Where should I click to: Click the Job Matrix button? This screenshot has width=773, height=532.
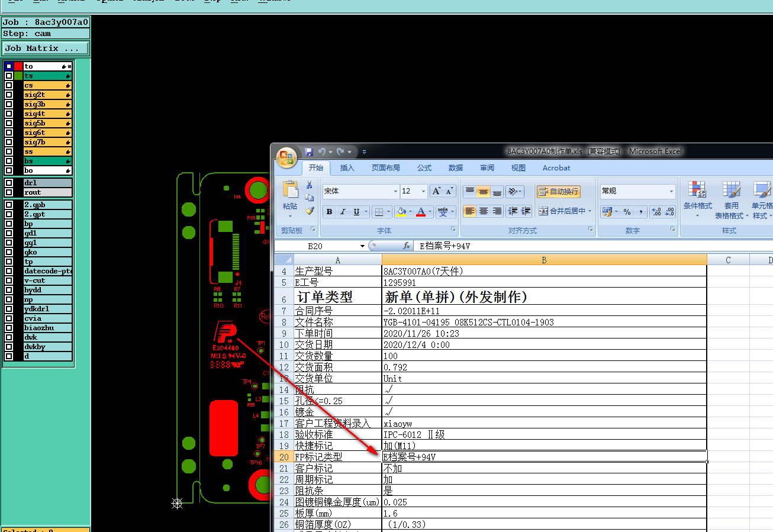coord(46,48)
